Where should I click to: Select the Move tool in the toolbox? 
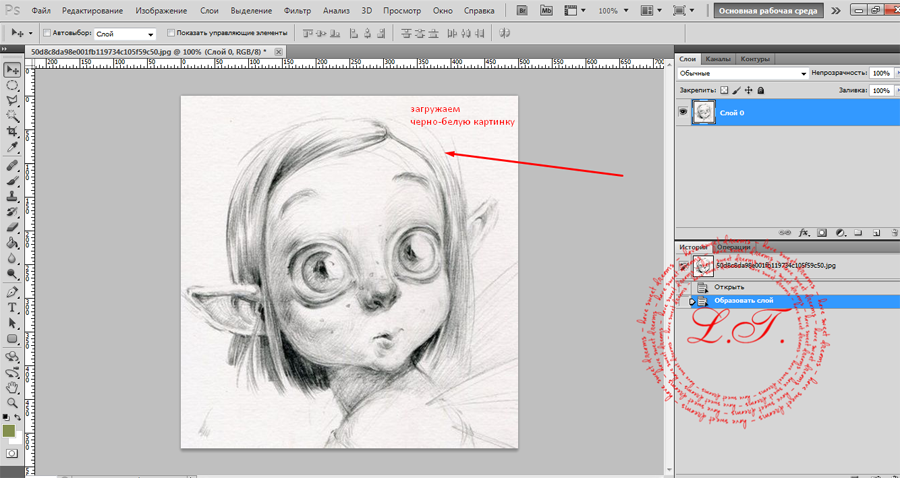pos(12,70)
